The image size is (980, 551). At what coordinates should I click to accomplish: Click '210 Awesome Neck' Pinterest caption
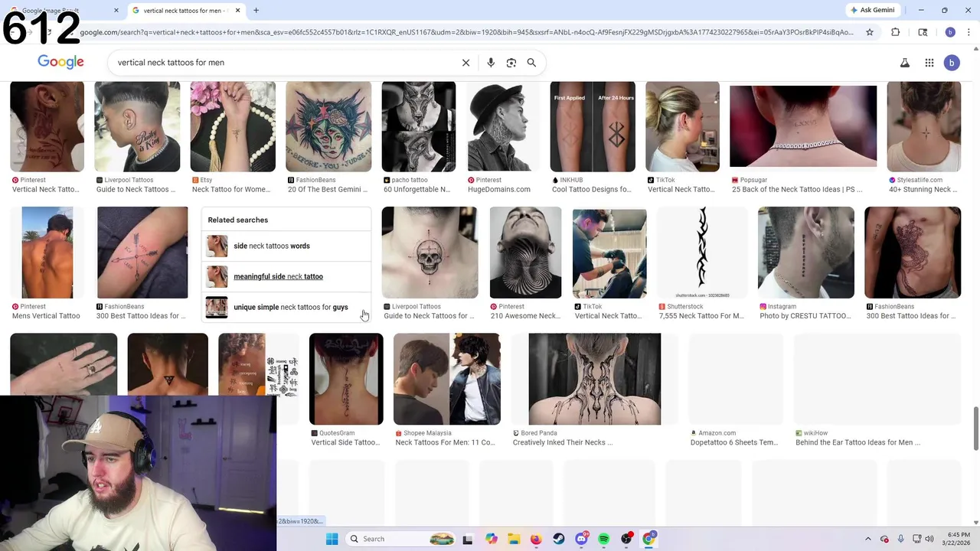point(525,315)
